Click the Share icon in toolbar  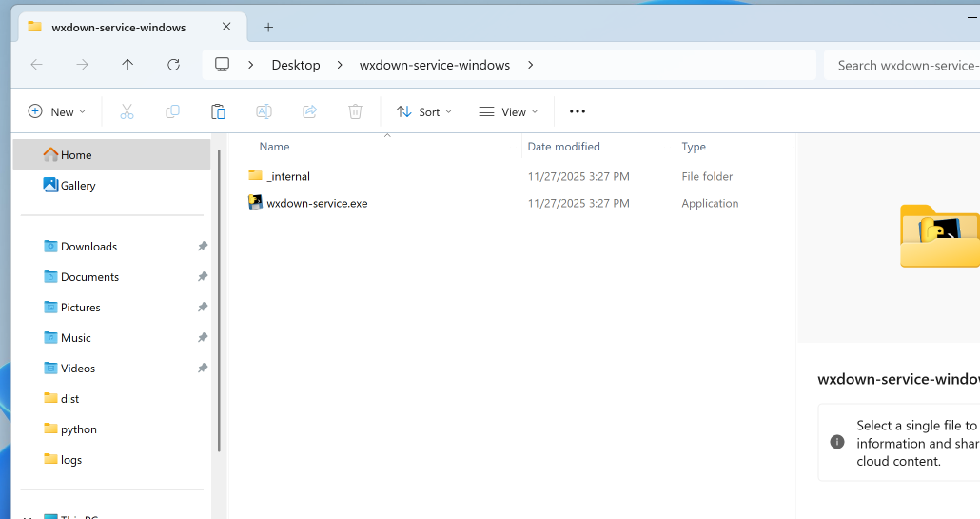309,111
